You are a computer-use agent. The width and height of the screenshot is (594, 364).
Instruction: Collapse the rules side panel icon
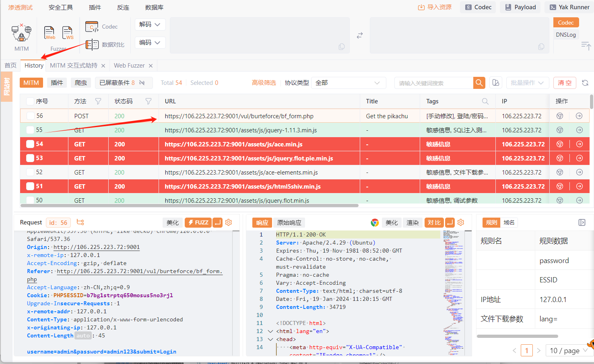tap(582, 222)
